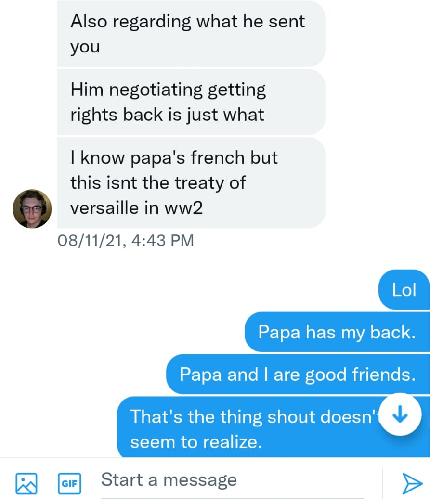The width and height of the screenshot is (430, 504).
Task: Tap the "Papa and I are good friends." bubble
Action: (298, 375)
